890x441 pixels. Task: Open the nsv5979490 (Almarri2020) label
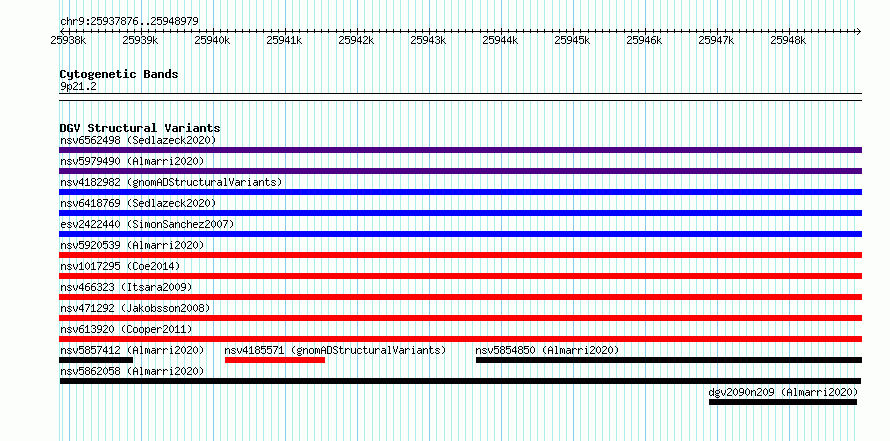tap(132, 161)
